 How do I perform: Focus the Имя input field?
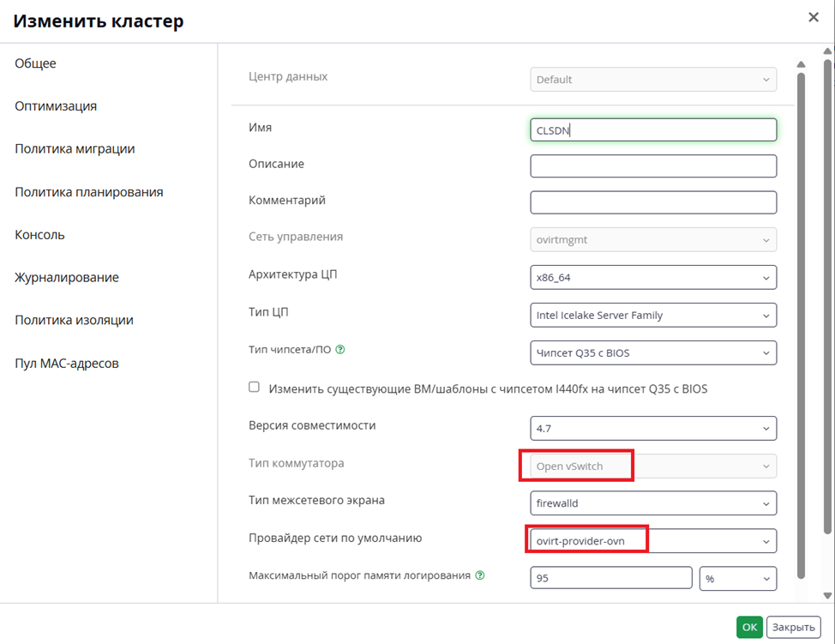click(653, 130)
